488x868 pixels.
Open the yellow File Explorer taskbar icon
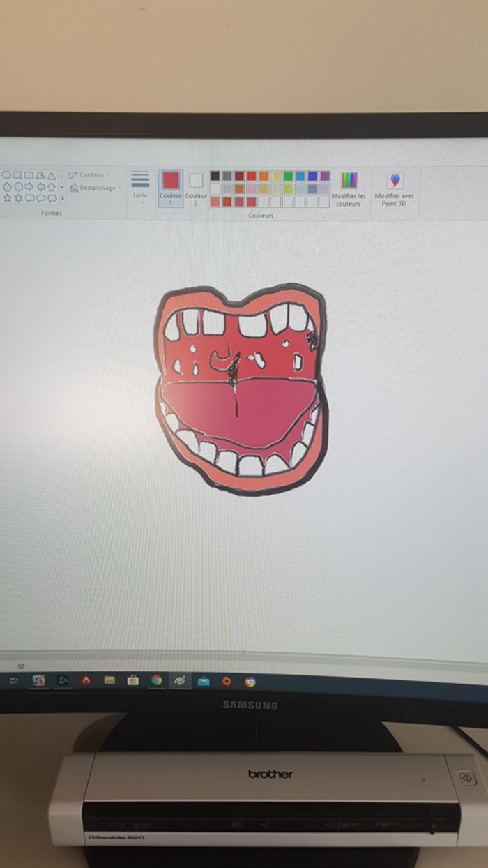click(109, 680)
